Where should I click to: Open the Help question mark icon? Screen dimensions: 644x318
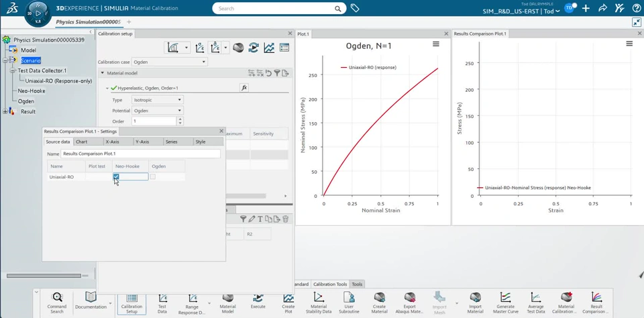(x=635, y=8)
